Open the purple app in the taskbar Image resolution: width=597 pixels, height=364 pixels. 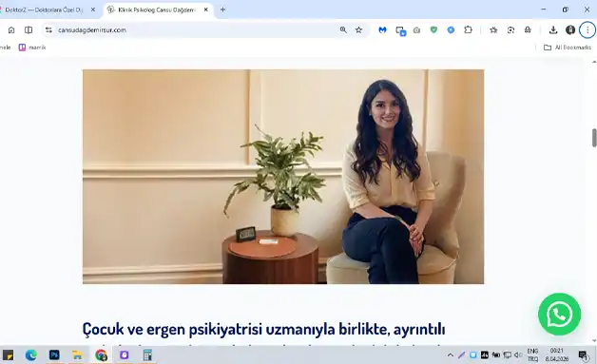point(125,355)
